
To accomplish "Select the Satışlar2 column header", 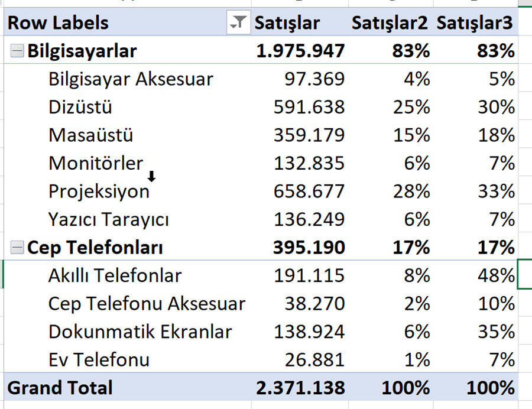I will pos(390,23).
